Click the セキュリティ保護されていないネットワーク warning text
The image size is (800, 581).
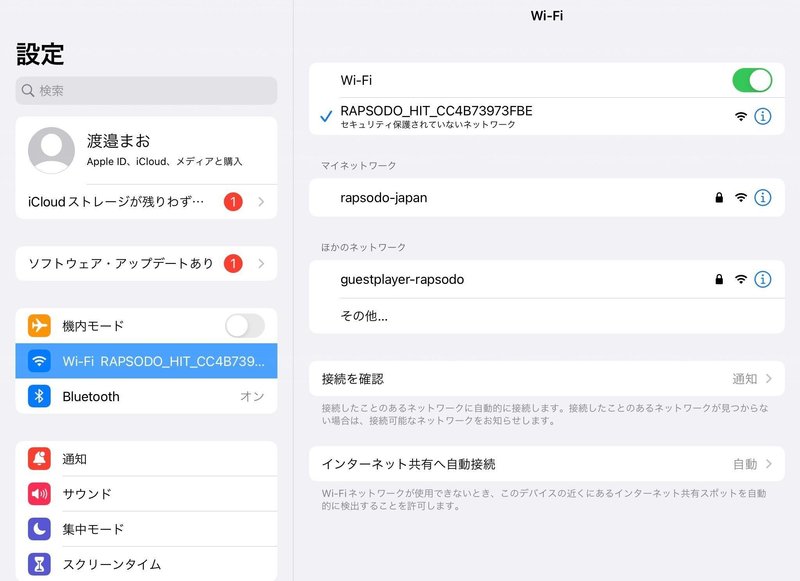click(428, 124)
